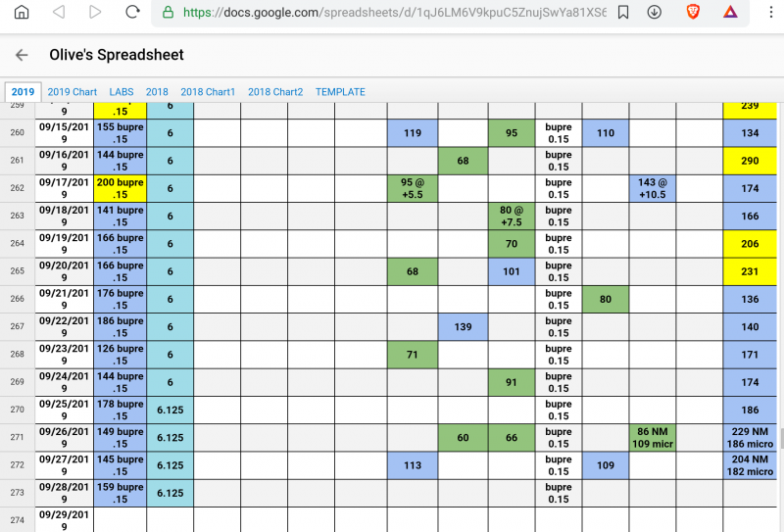Bookmark this page using the bookmark icon

coord(623,13)
